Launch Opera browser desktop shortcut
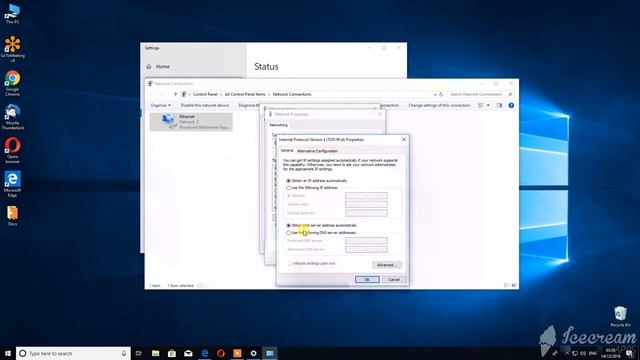This screenshot has height=360, width=640. click(x=12, y=151)
